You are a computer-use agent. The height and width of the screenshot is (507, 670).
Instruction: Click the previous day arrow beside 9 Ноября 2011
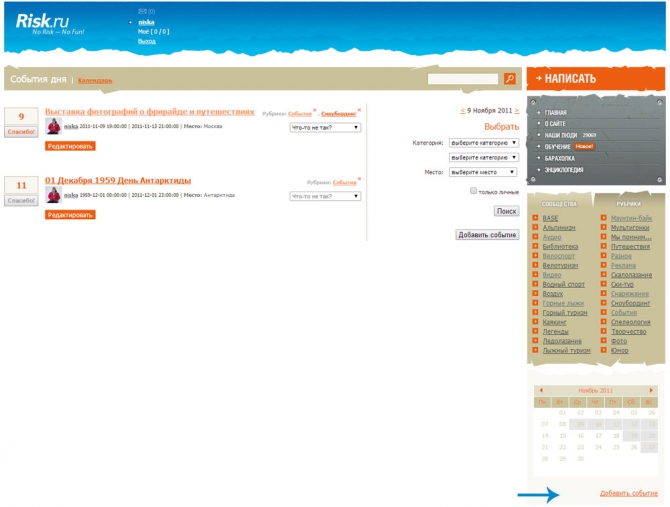[x=462, y=111]
